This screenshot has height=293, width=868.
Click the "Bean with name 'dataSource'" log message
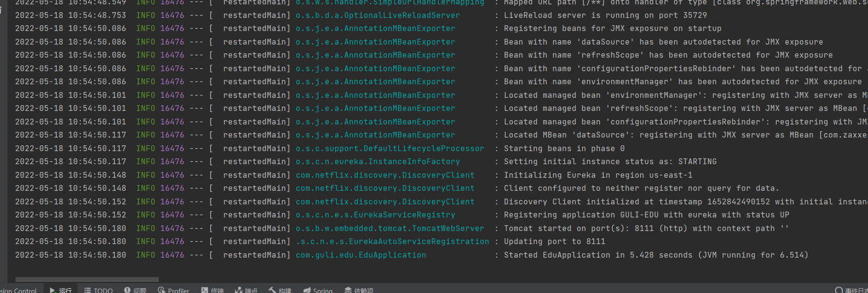(663, 42)
